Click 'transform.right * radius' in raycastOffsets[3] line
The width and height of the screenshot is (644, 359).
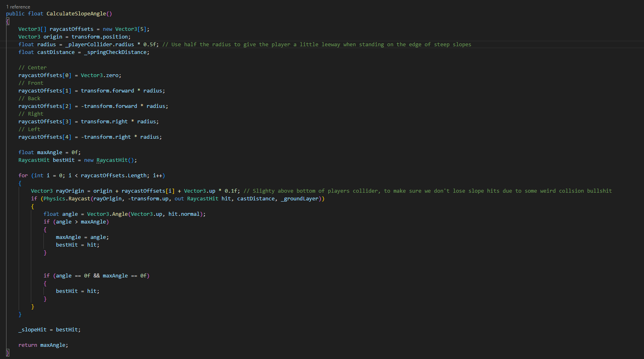pos(118,122)
